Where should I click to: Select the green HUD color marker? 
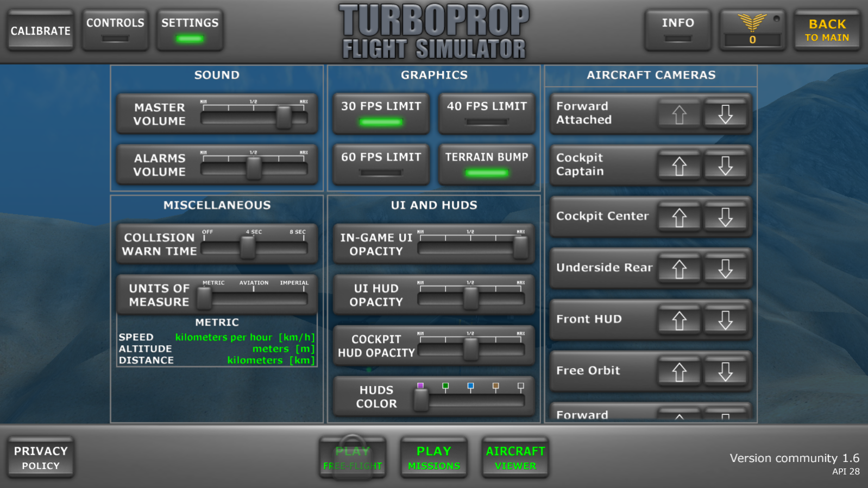[445, 386]
